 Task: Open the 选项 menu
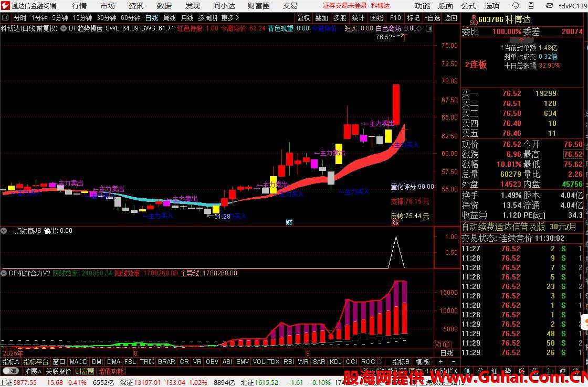(491, 6)
